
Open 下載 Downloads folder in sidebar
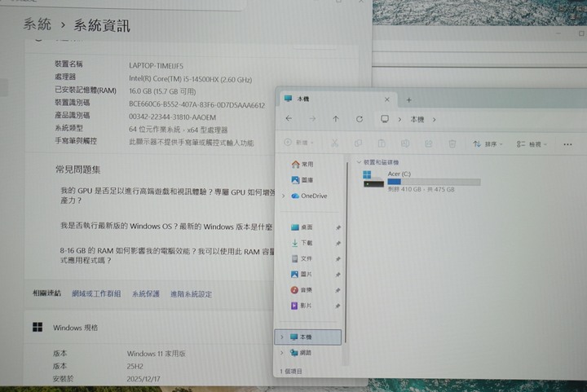pos(307,243)
